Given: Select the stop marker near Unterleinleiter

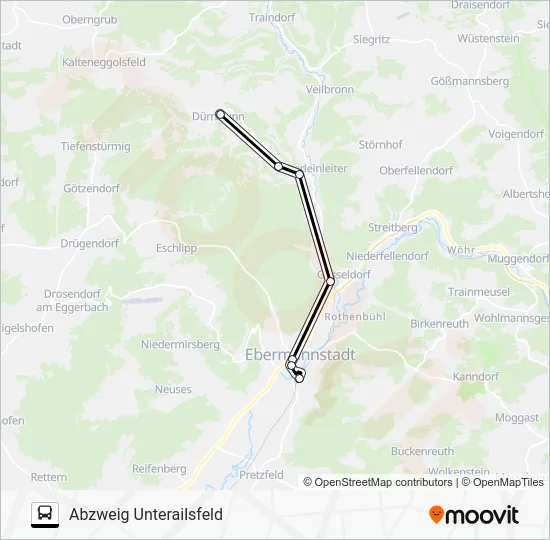Looking at the screenshot, I should (299, 174).
